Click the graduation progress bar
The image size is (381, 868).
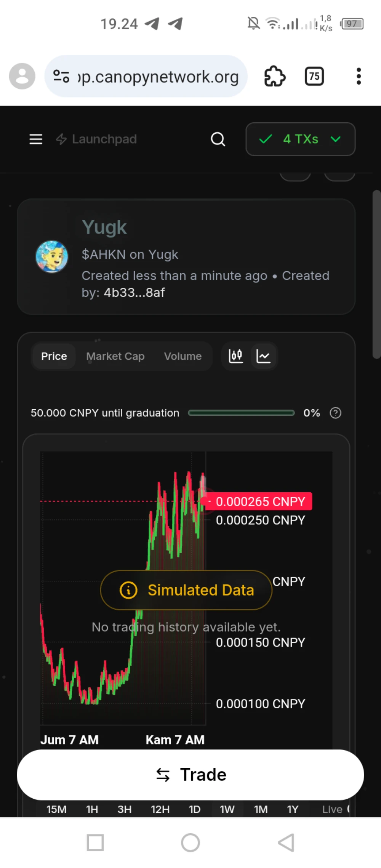point(241,413)
